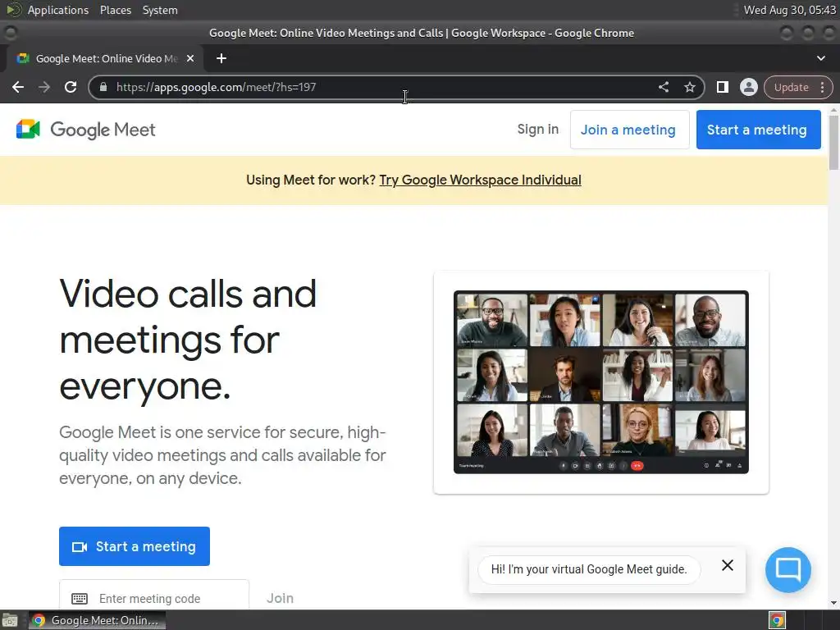Open the Chrome profile avatar icon
Screen dimensions: 840x630
click(x=748, y=87)
